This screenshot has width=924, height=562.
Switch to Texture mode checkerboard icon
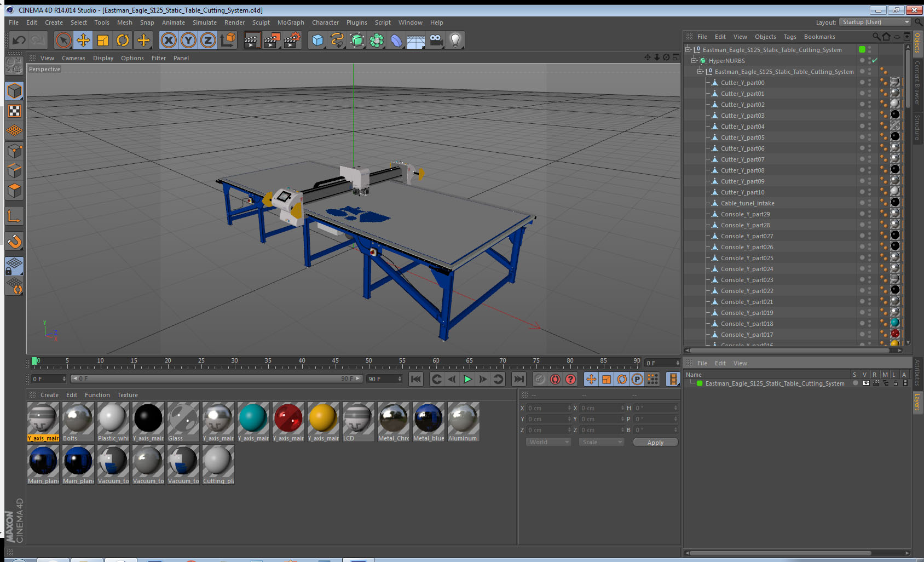[x=14, y=111]
